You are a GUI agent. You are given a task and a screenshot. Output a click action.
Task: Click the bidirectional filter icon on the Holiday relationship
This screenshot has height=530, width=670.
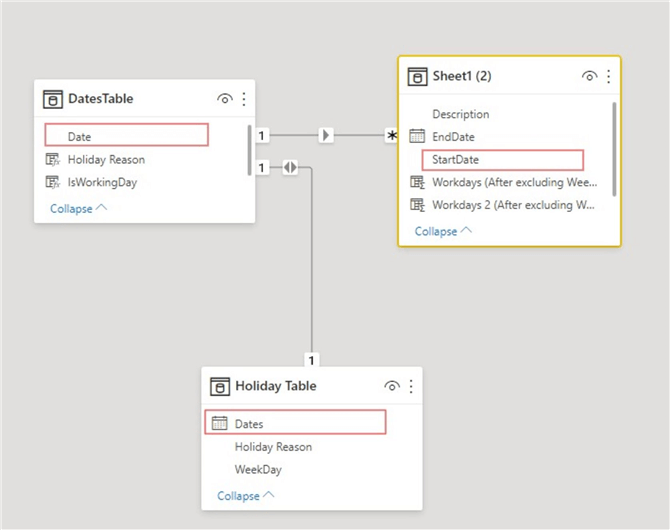(x=290, y=168)
